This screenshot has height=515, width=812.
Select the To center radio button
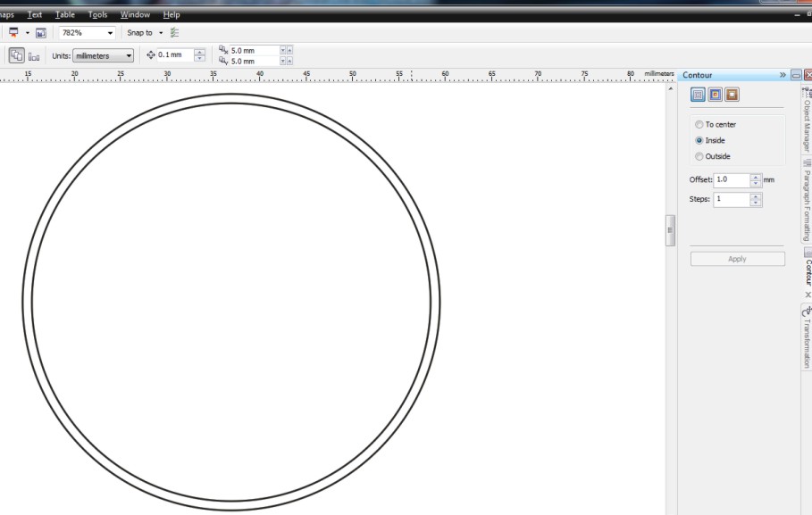click(x=699, y=124)
